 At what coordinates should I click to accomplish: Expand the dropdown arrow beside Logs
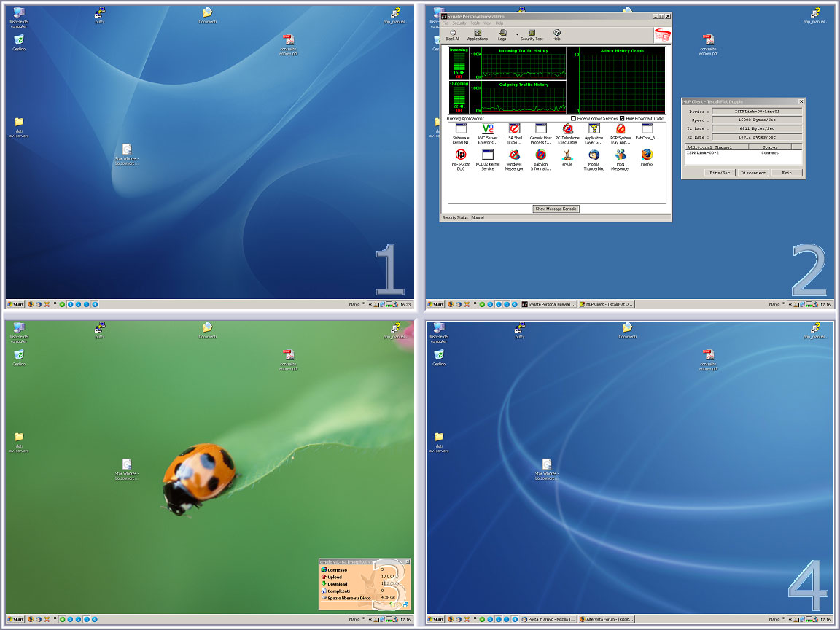517,34
